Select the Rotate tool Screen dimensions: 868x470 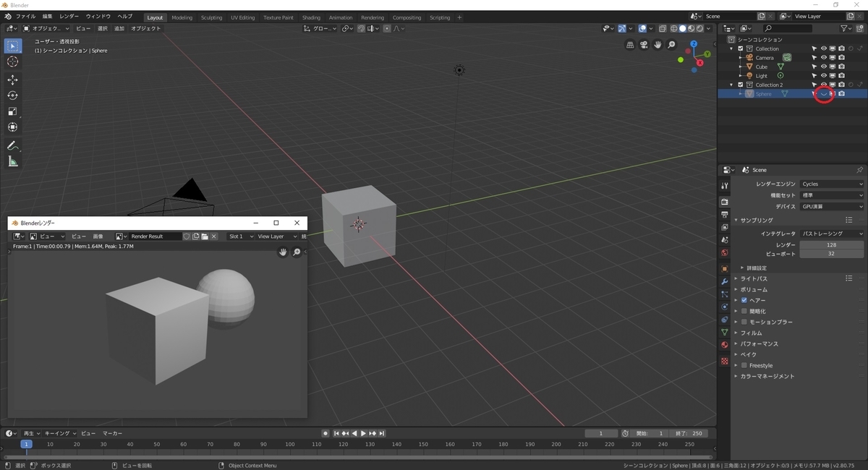pyautogui.click(x=12, y=95)
